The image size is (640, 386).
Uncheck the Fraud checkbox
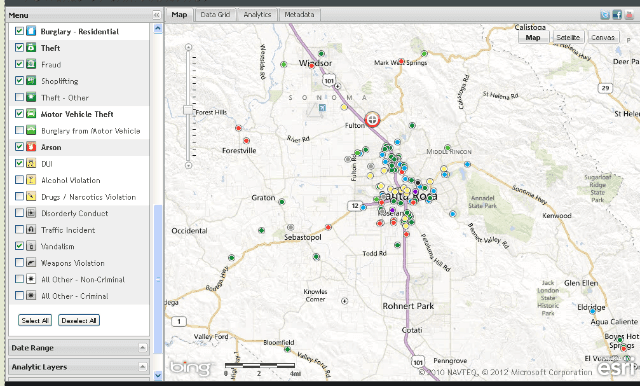pos(19,64)
